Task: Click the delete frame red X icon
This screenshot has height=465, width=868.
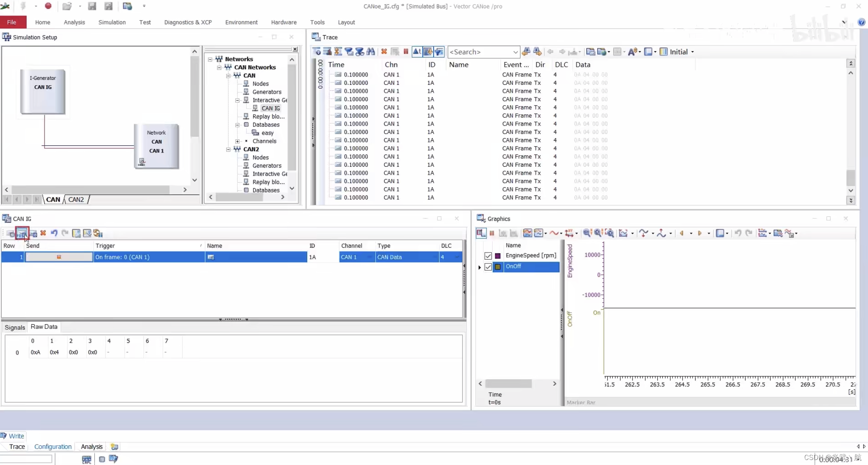Action: 43,233
